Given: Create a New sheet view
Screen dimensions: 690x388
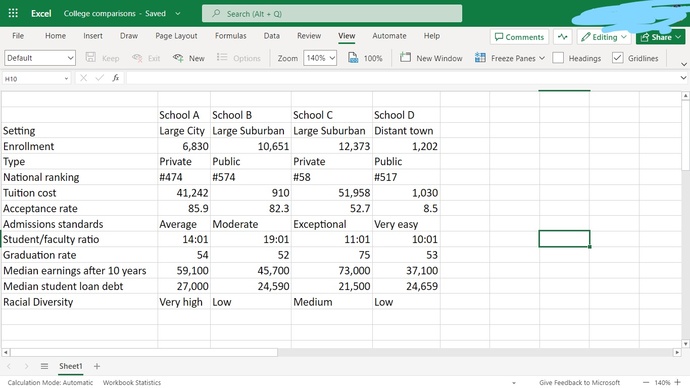Looking at the screenshot, I should 189,58.
